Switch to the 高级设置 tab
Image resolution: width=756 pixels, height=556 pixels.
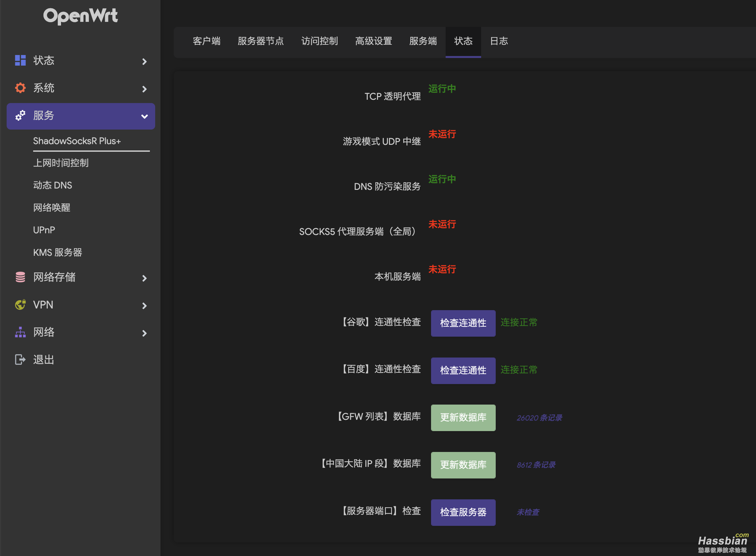coord(373,41)
